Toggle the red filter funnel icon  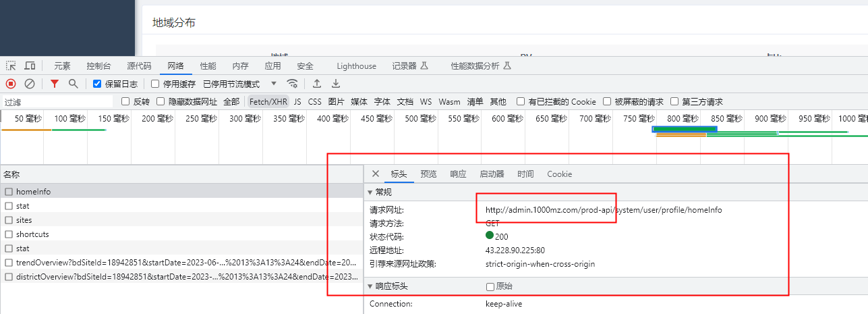tap(55, 84)
